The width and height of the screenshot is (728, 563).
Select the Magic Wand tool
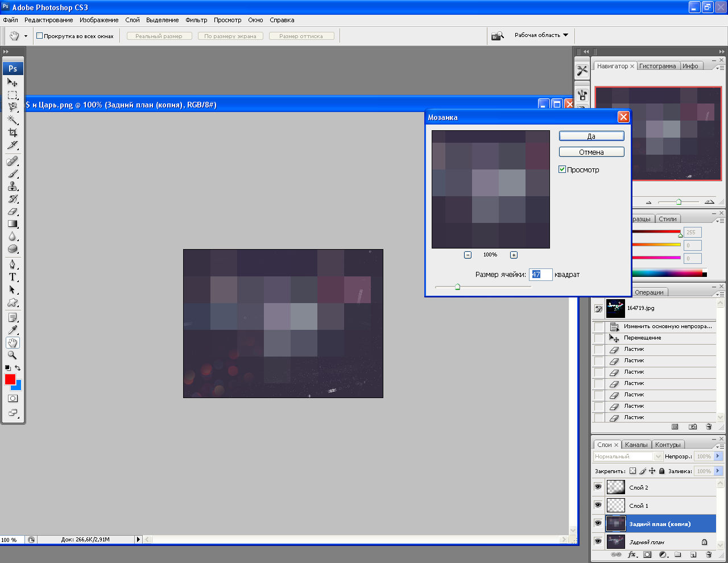click(13, 119)
